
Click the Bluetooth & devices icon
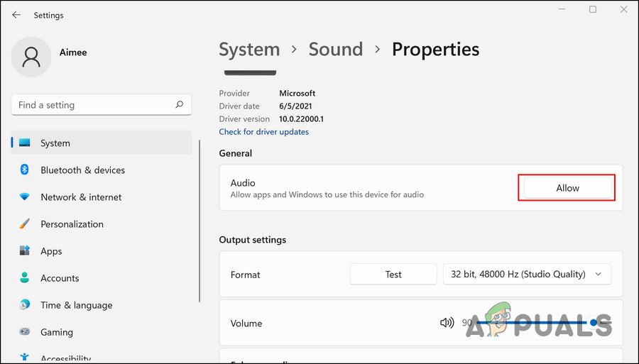click(x=25, y=170)
